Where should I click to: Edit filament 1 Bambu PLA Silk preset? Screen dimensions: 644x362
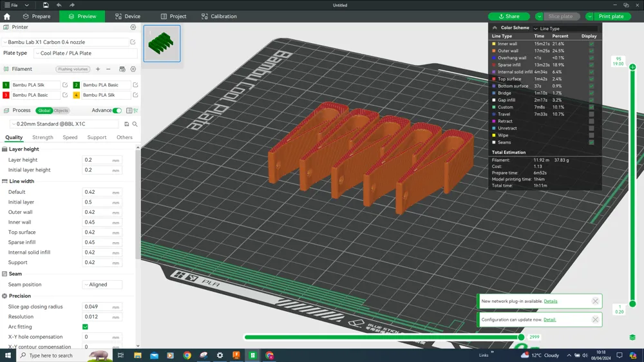65,85
